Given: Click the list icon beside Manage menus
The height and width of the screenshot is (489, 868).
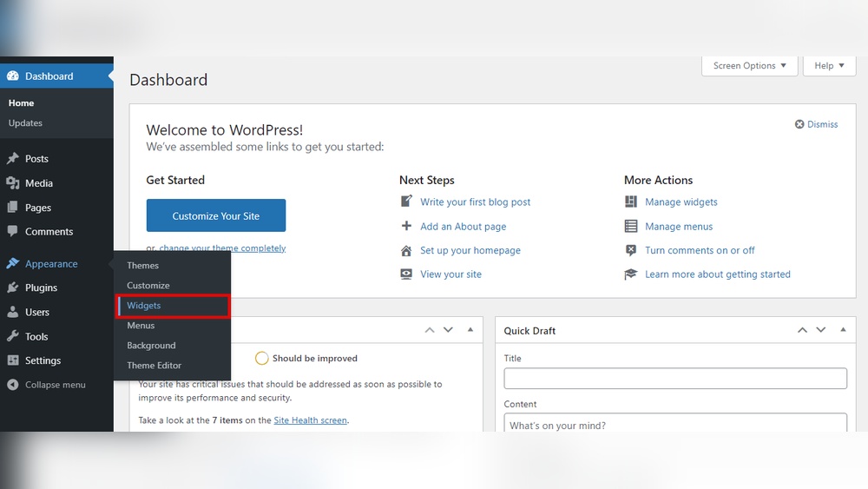Looking at the screenshot, I should coord(631,226).
